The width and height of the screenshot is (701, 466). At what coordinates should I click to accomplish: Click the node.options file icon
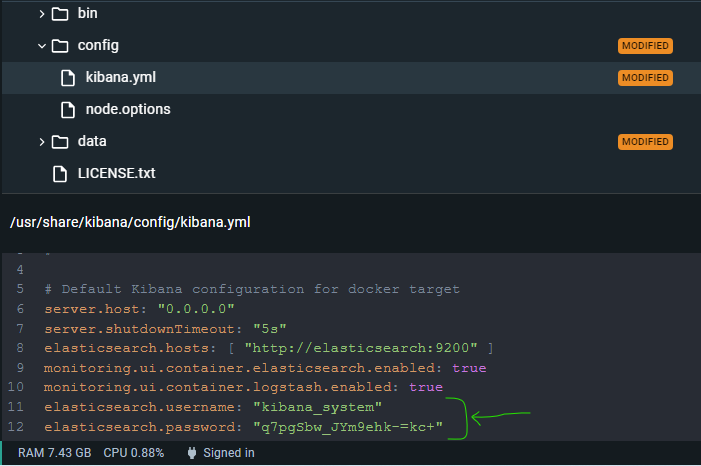68,110
